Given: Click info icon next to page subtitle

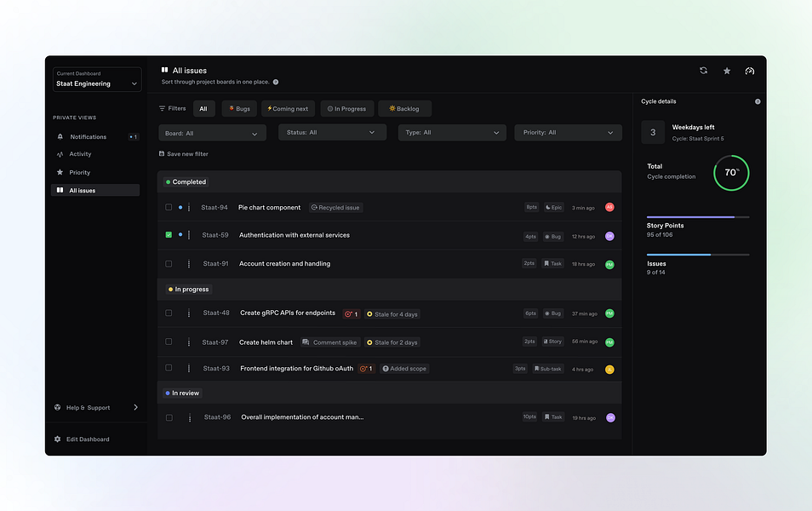Looking at the screenshot, I should tap(276, 82).
